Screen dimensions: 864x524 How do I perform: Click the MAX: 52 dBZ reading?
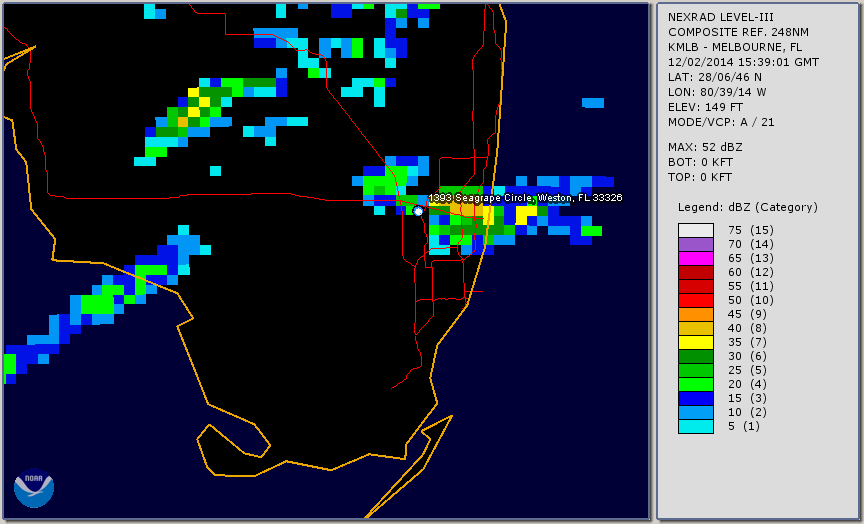tap(705, 147)
